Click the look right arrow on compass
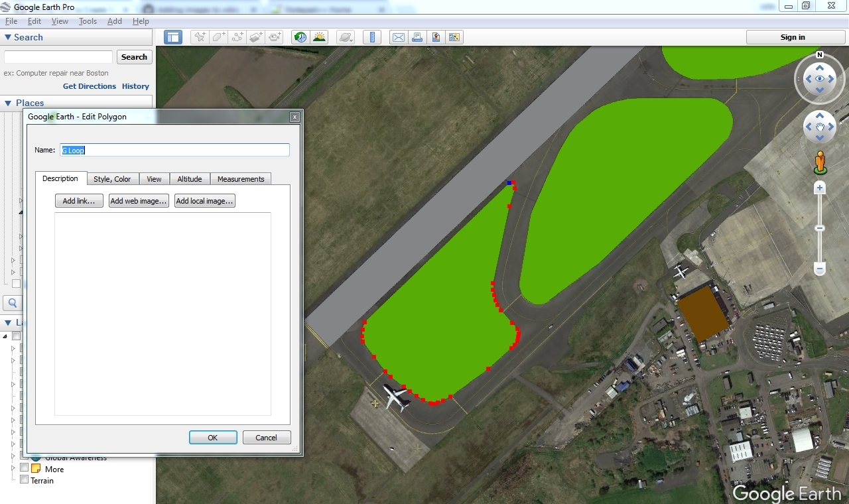 (832, 79)
